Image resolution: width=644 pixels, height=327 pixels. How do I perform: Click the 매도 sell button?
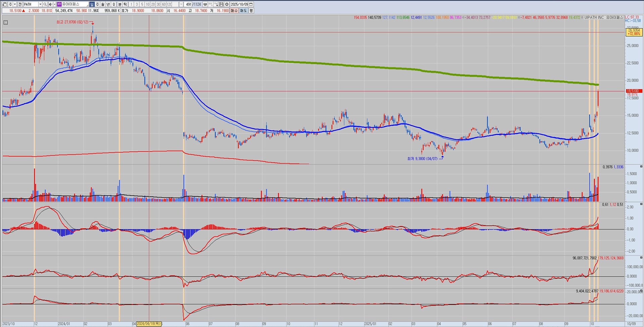243,11
